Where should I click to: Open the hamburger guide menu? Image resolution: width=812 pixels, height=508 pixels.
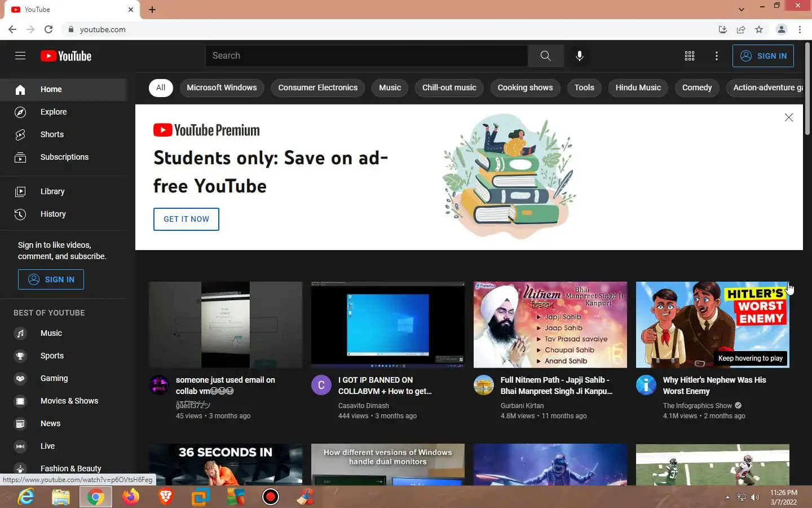tap(20, 55)
